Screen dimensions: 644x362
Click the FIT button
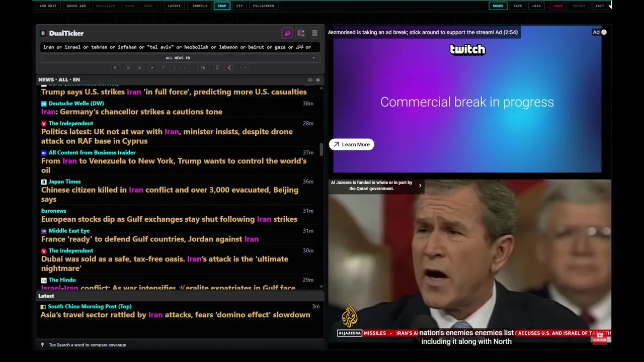tap(239, 6)
